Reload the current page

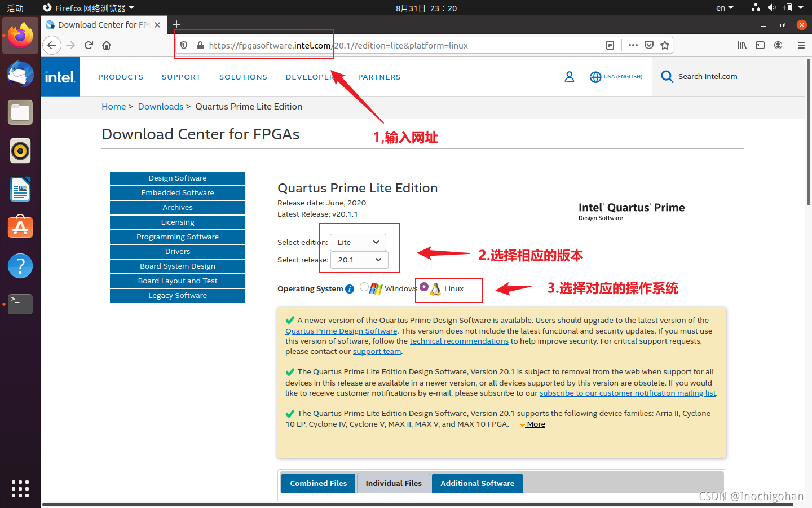click(89, 45)
